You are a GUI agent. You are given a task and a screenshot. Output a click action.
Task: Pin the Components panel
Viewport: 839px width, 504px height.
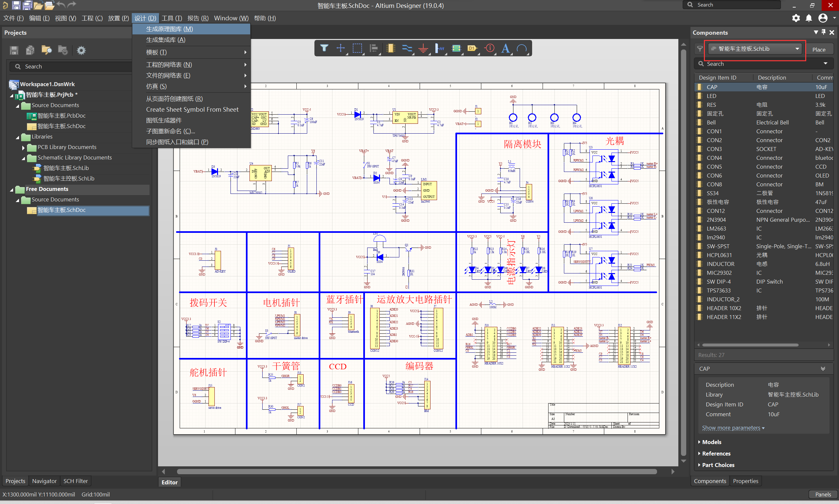pyautogui.click(x=824, y=32)
